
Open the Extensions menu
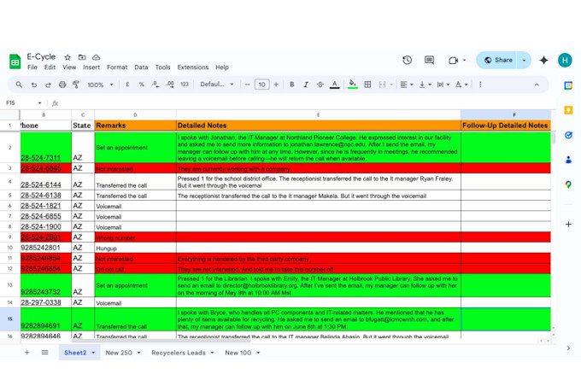coord(193,67)
